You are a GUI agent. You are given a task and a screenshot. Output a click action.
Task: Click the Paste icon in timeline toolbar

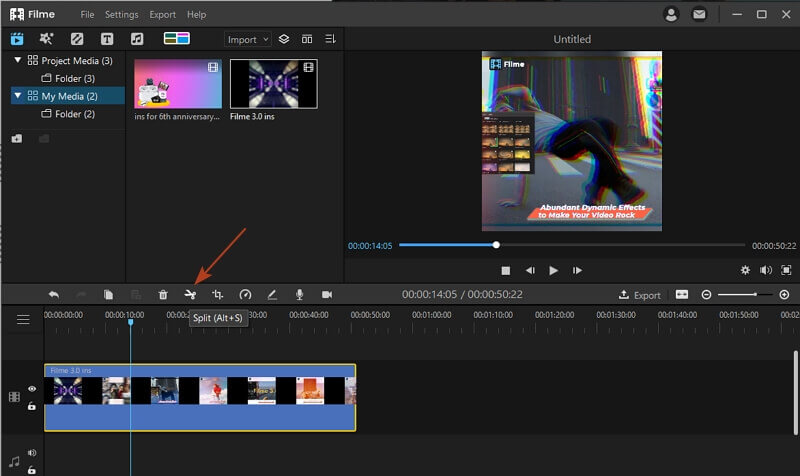(136, 294)
